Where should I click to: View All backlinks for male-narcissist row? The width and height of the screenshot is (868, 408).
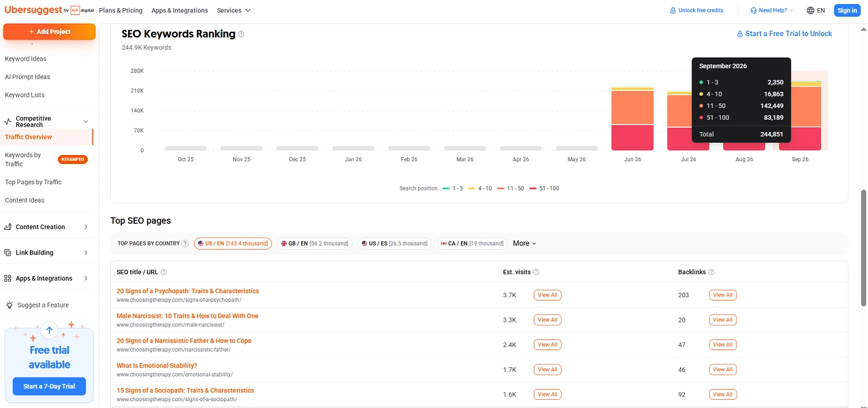(x=722, y=320)
